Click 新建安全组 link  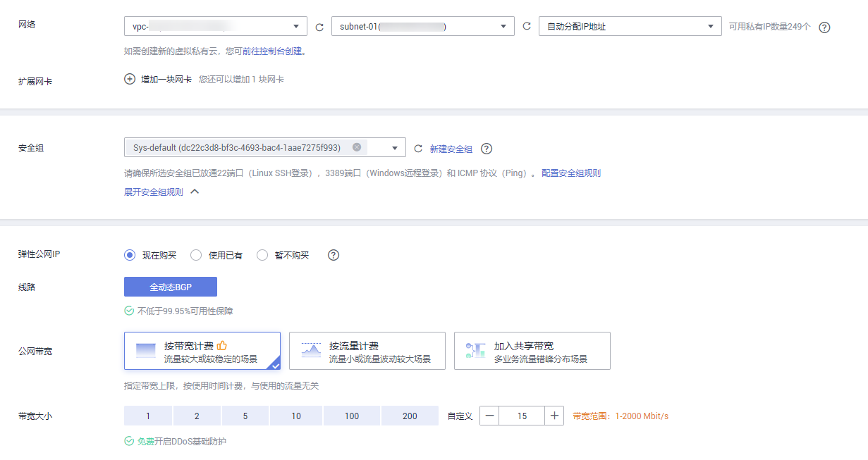[451, 149]
